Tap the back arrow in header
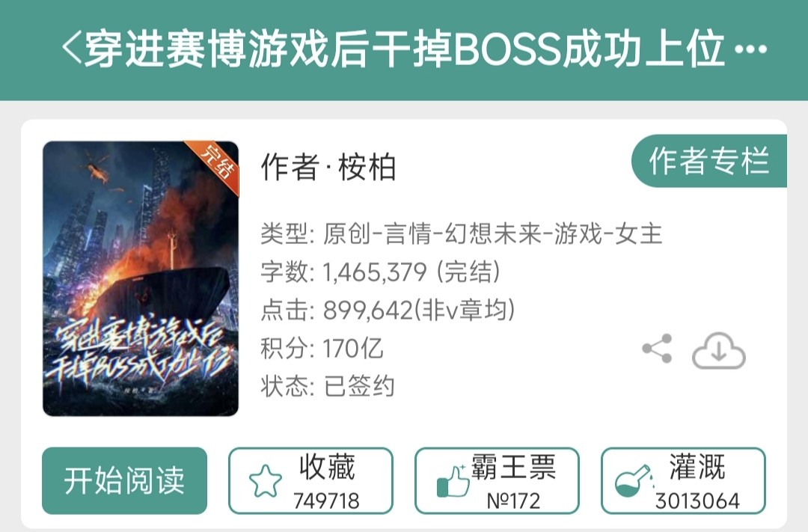The height and width of the screenshot is (532, 808). [x=72, y=48]
